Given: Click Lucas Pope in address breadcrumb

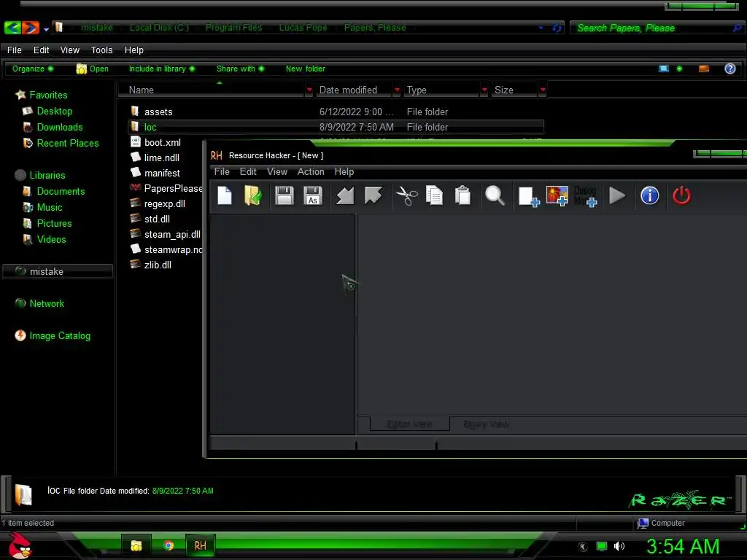Looking at the screenshot, I should pyautogui.click(x=303, y=28).
